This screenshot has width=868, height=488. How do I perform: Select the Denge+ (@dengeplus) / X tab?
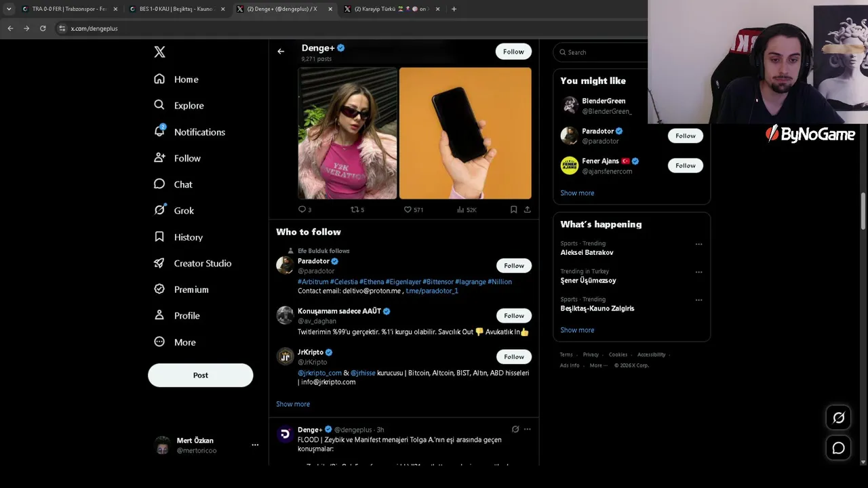click(283, 9)
